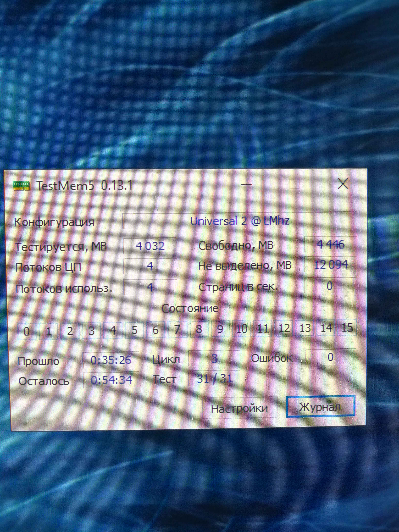
Task: Click the Цикл value 3
Action: click(x=214, y=359)
